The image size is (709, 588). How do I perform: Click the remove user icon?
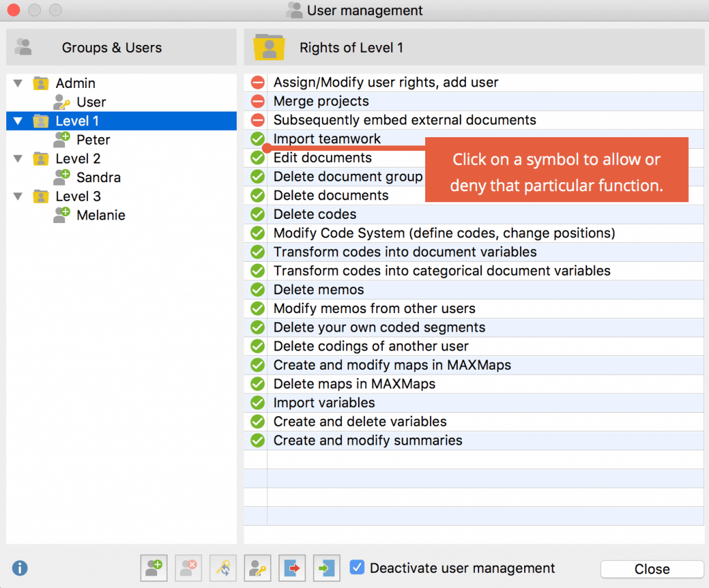(x=188, y=568)
